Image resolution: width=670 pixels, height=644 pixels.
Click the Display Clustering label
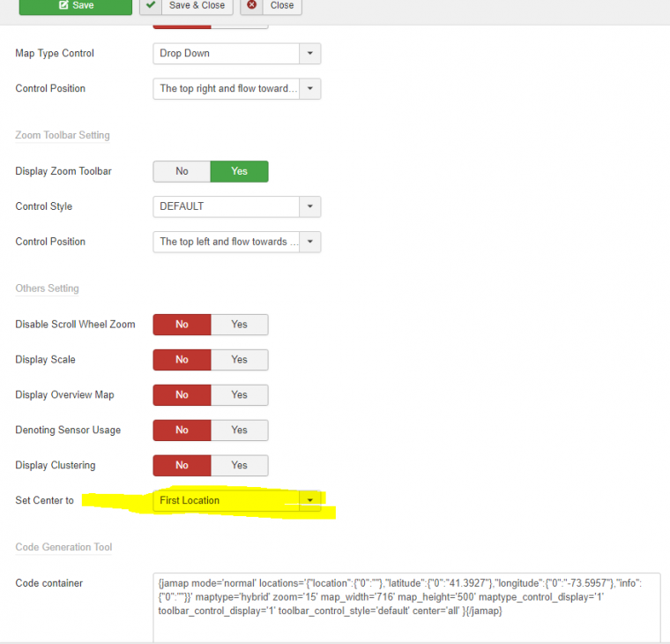pos(56,465)
